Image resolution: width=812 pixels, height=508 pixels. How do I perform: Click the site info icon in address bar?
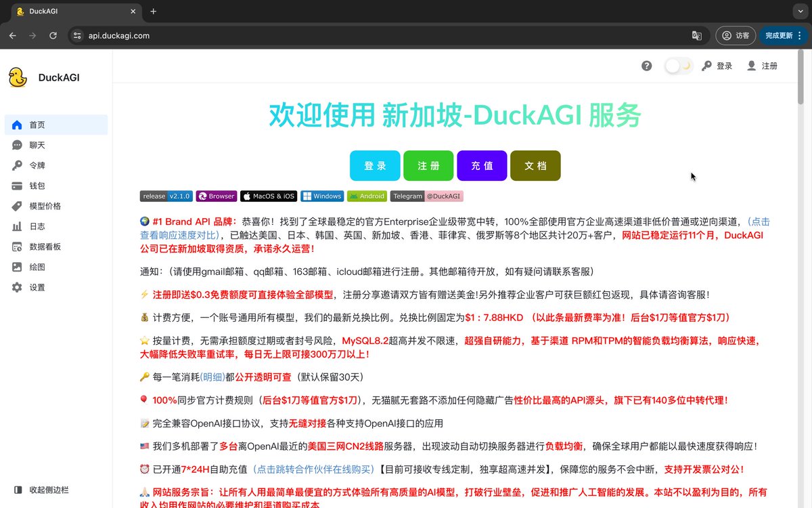[x=77, y=35]
